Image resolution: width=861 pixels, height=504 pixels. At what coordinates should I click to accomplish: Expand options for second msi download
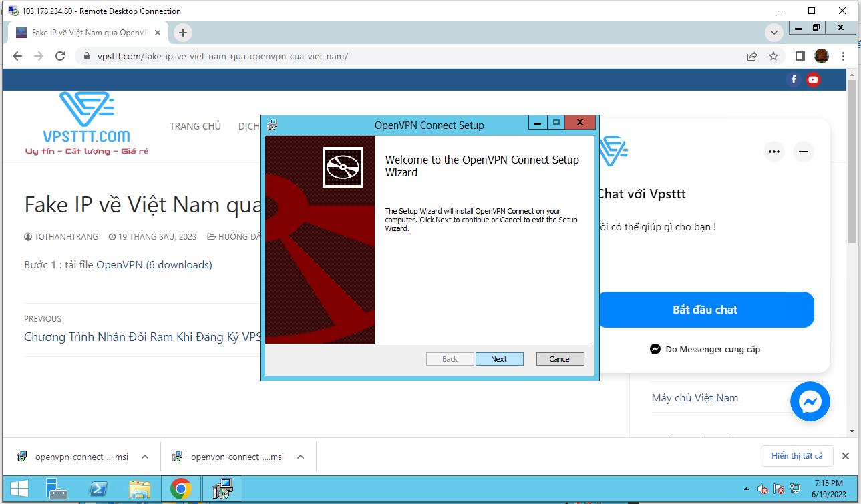(301, 457)
